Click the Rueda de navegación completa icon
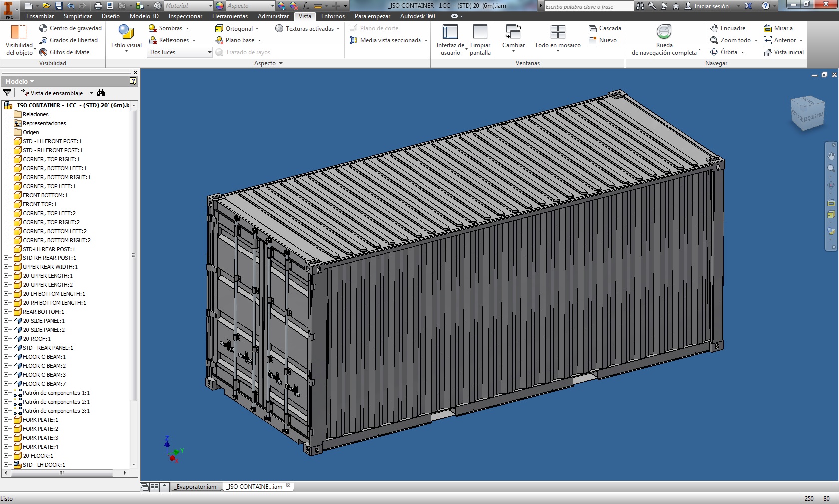Screen dimensions: 839x504 664,32
